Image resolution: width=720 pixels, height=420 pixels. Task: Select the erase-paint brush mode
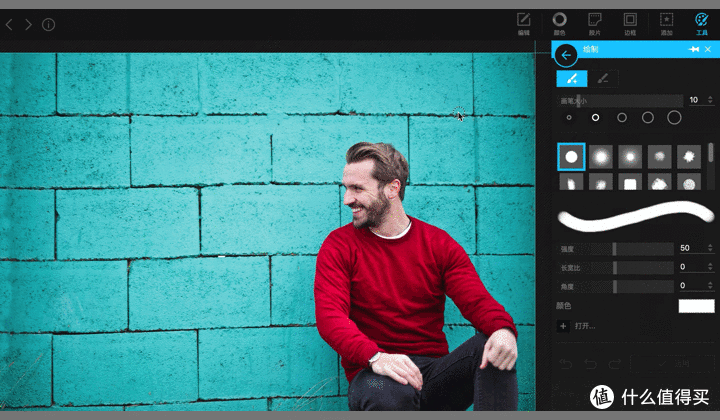click(x=603, y=78)
